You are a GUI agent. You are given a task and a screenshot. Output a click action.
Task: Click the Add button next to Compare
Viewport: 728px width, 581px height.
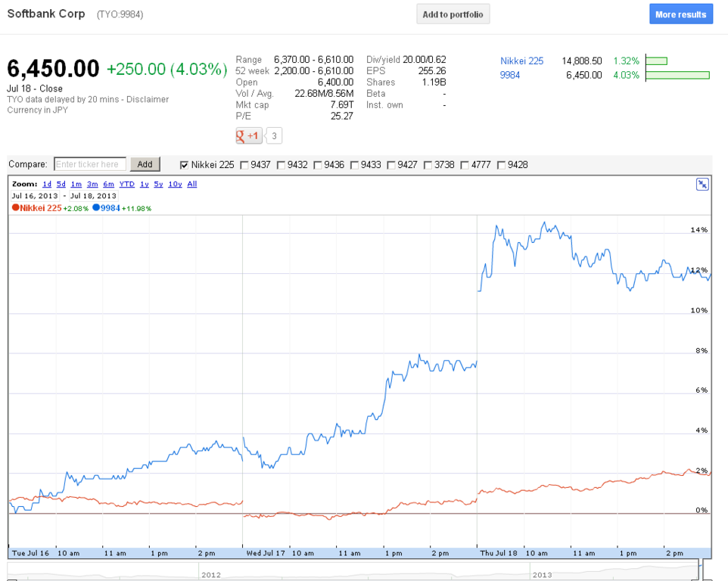click(145, 164)
